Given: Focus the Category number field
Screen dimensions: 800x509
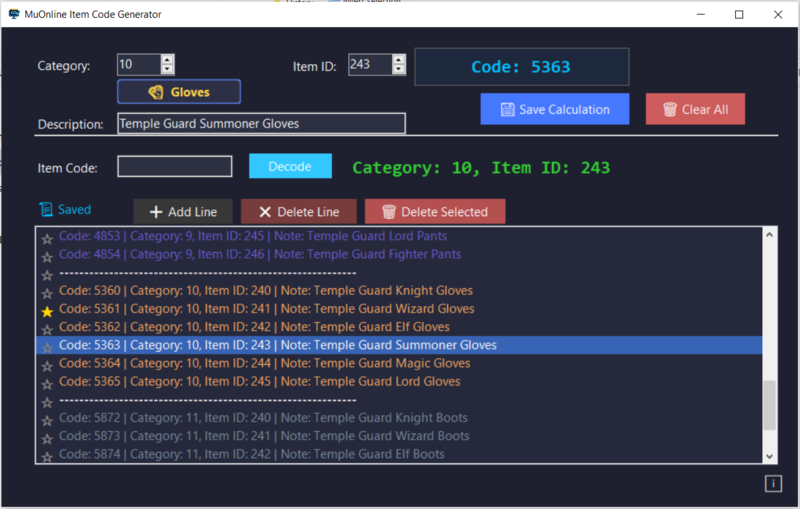Looking at the screenshot, I should [x=139, y=64].
